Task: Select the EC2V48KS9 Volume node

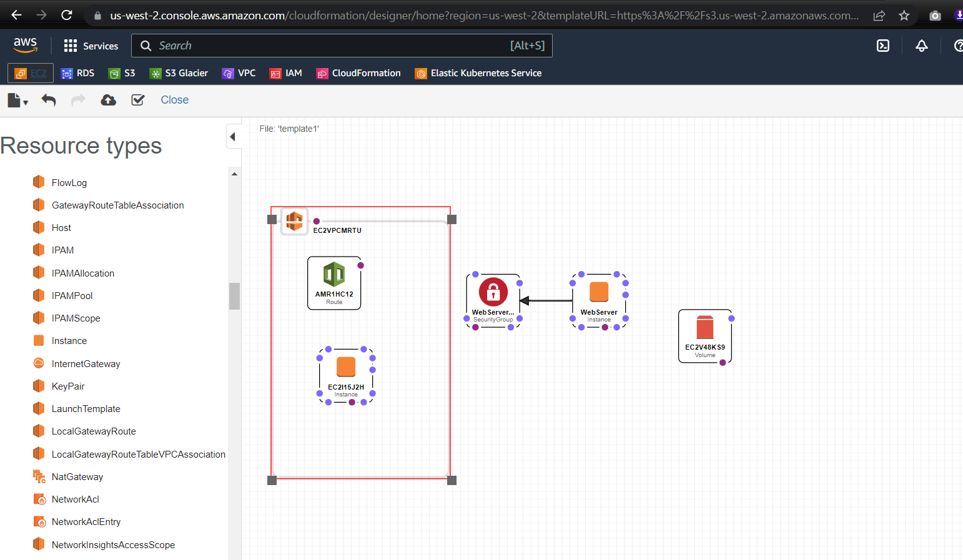Action: tap(705, 336)
